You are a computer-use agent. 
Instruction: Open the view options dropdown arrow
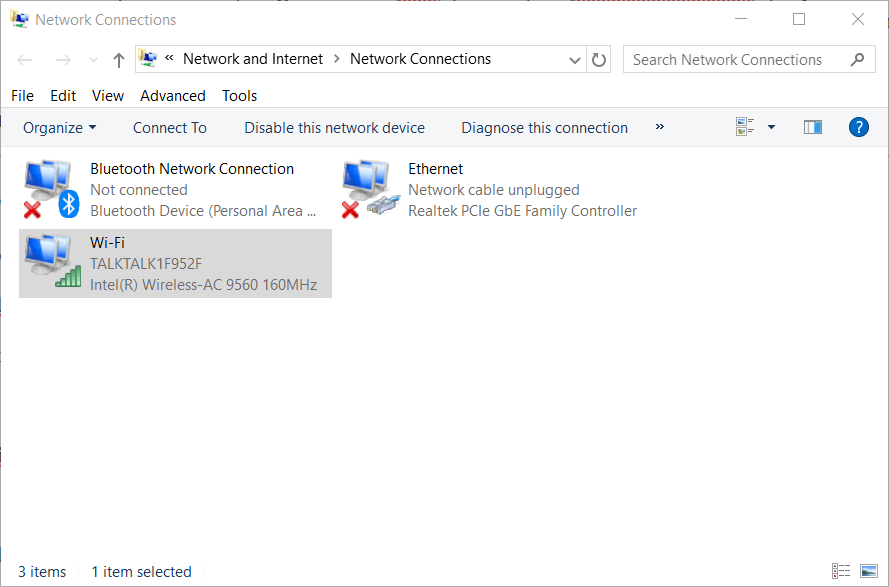[771, 127]
